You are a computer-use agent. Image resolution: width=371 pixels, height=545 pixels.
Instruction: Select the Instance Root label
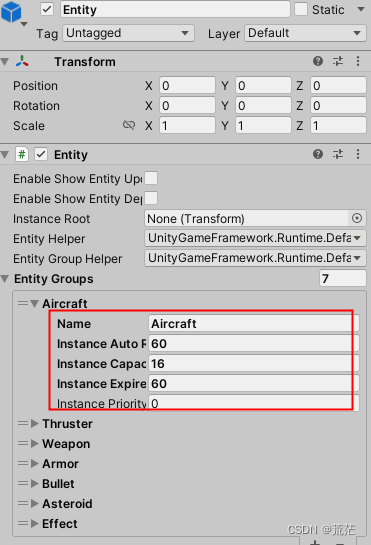pos(51,219)
